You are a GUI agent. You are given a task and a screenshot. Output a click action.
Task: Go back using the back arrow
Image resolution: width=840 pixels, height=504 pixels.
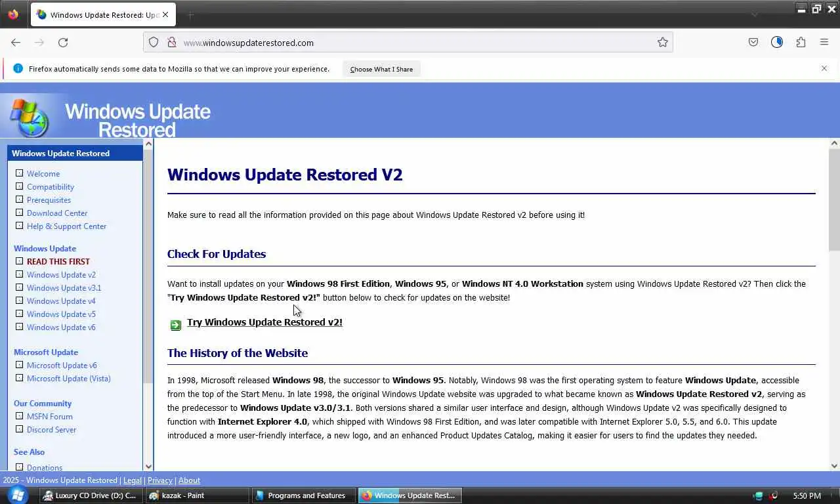16,43
